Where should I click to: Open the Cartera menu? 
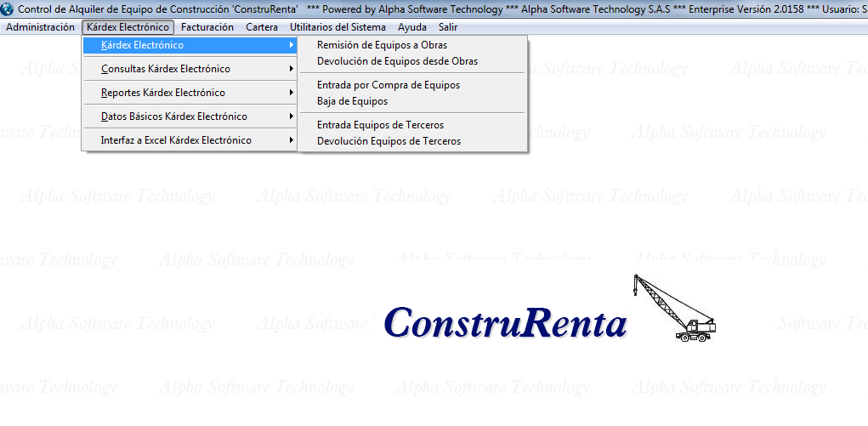(x=262, y=27)
